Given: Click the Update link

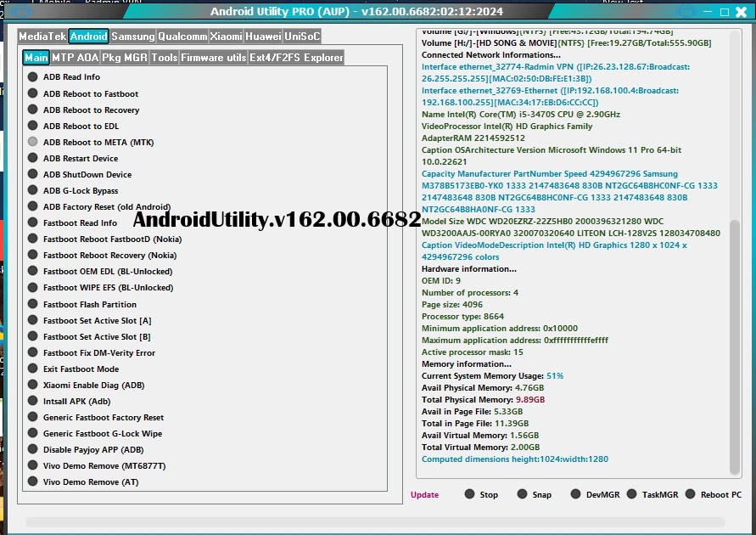Looking at the screenshot, I should [424, 494].
